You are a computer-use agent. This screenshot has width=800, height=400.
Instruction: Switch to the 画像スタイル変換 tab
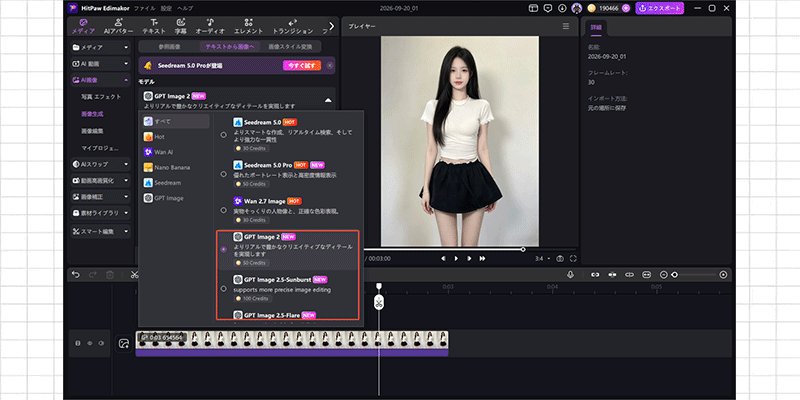pyautogui.click(x=290, y=46)
